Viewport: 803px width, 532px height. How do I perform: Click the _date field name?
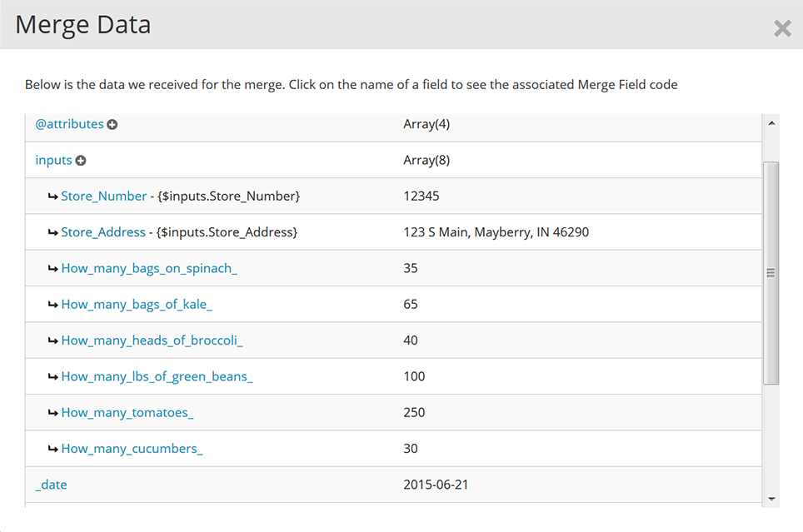[x=51, y=485]
